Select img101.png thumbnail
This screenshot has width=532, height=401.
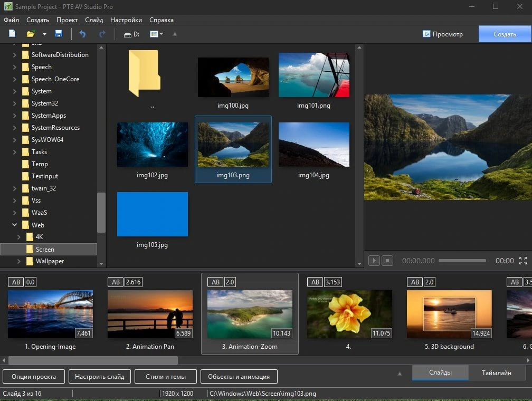pos(314,75)
